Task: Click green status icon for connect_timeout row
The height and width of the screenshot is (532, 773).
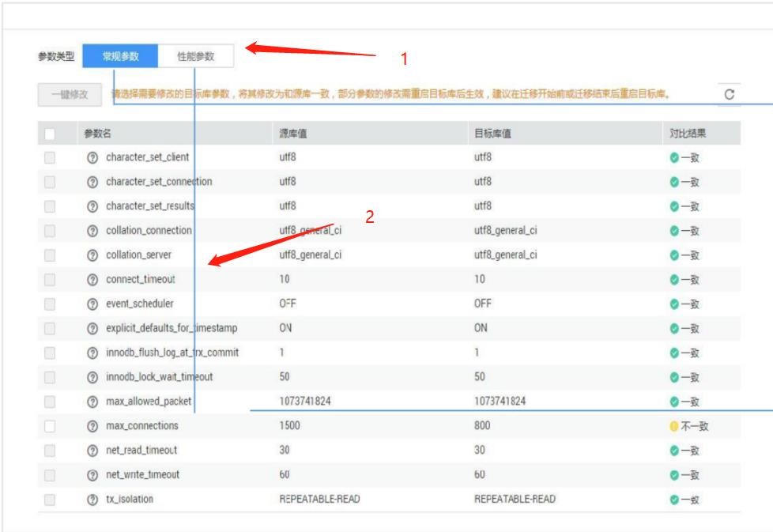Action: click(674, 280)
